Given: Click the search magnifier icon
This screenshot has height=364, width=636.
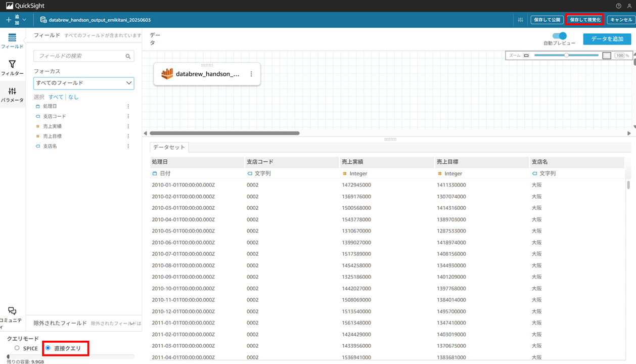Looking at the screenshot, I should pyautogui.click(x=128, y=56).
